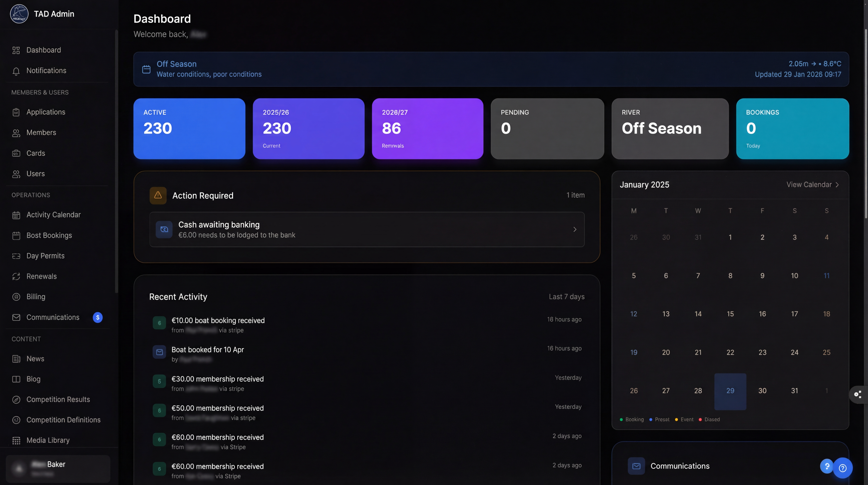Select the 29 highlighted calendar day

coord(730,391)
